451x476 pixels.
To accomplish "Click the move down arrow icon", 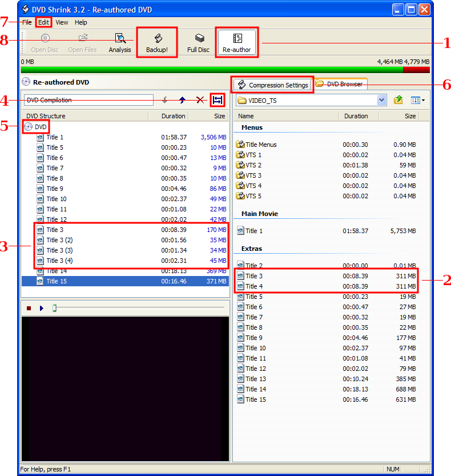I will tap(164, 100).
